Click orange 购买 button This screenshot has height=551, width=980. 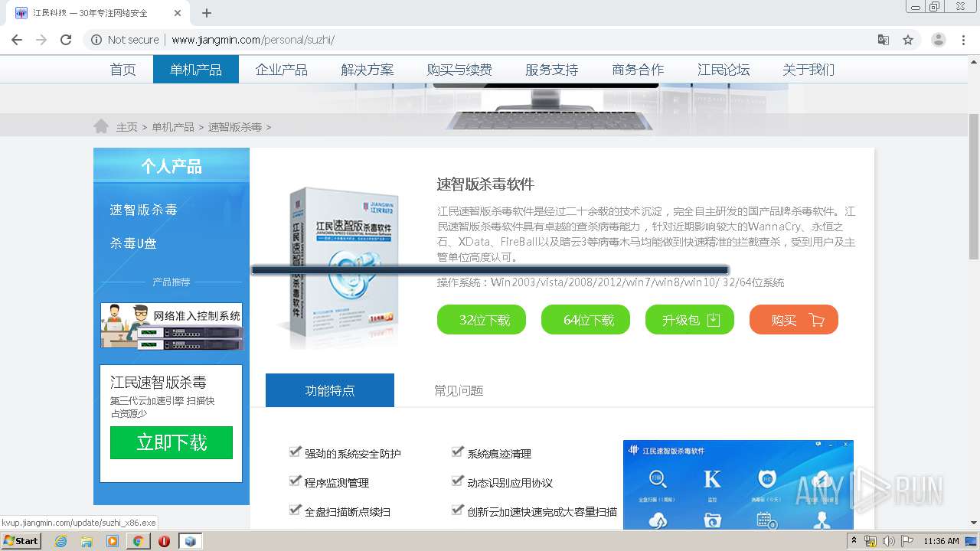click(794, 320)
